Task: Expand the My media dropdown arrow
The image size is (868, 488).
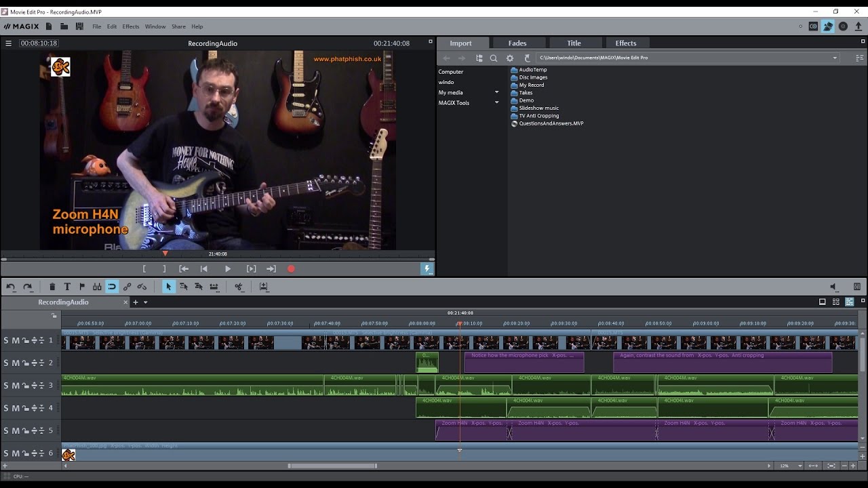Action: pos(496,93)
